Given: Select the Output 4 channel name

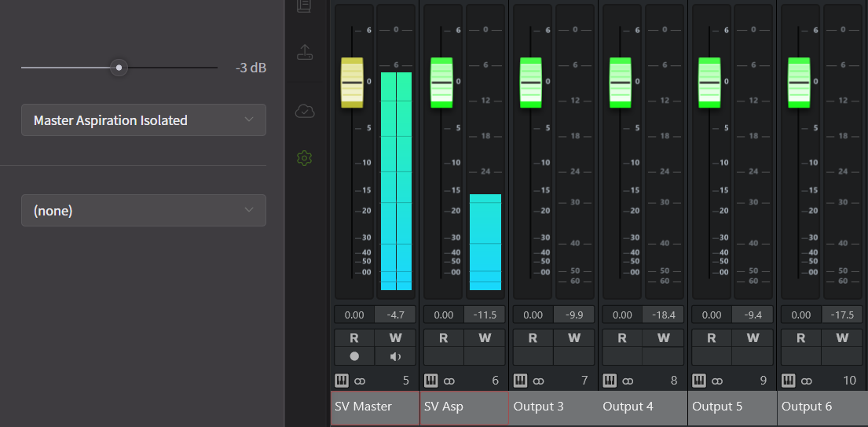Looking at the screenshot, I should (x=643, y=407).
